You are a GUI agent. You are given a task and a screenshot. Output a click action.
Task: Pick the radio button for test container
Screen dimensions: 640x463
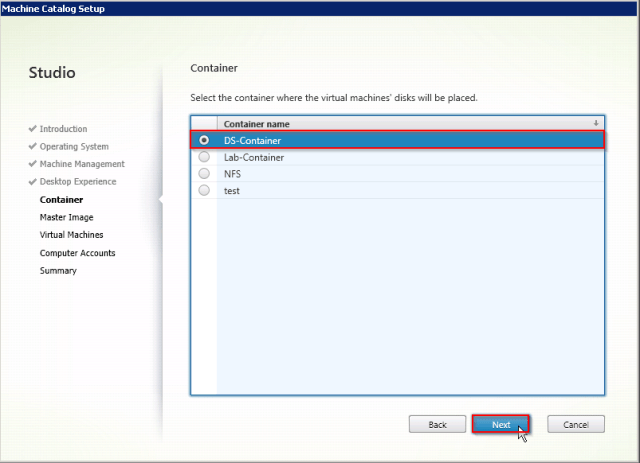point(204,190)
